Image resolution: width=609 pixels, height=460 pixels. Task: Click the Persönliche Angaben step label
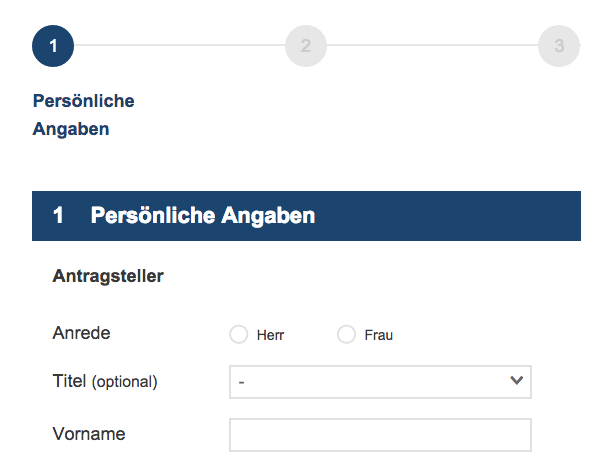84,115
